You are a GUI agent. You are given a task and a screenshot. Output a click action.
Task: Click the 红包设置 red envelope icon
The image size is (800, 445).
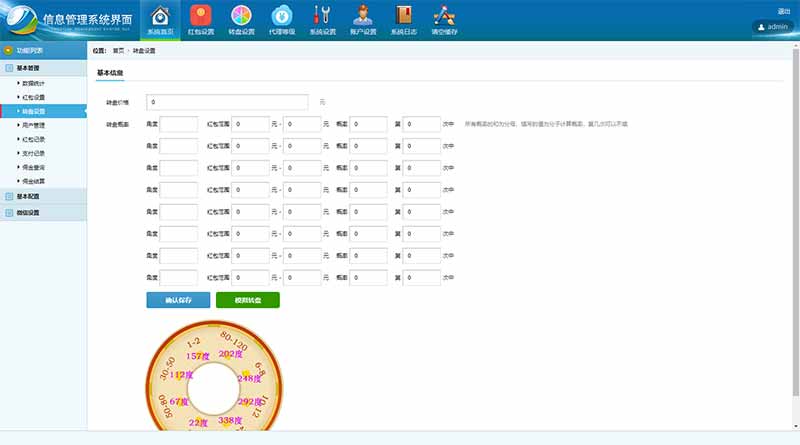pos(200,19)
